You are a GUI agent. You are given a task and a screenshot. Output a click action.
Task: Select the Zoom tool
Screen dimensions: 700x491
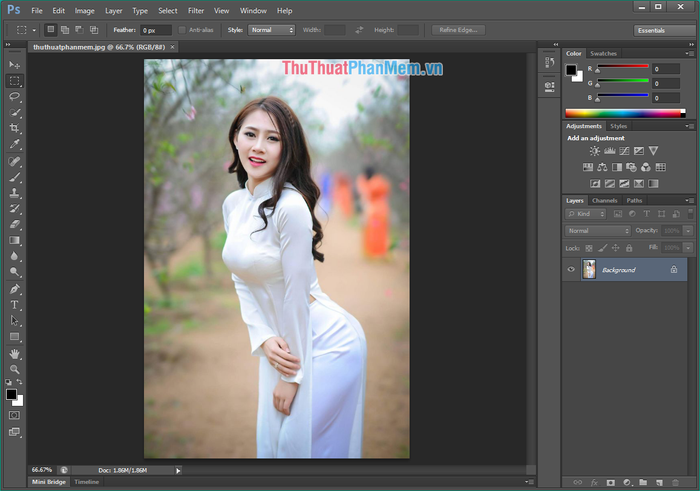tap(14, 370)
